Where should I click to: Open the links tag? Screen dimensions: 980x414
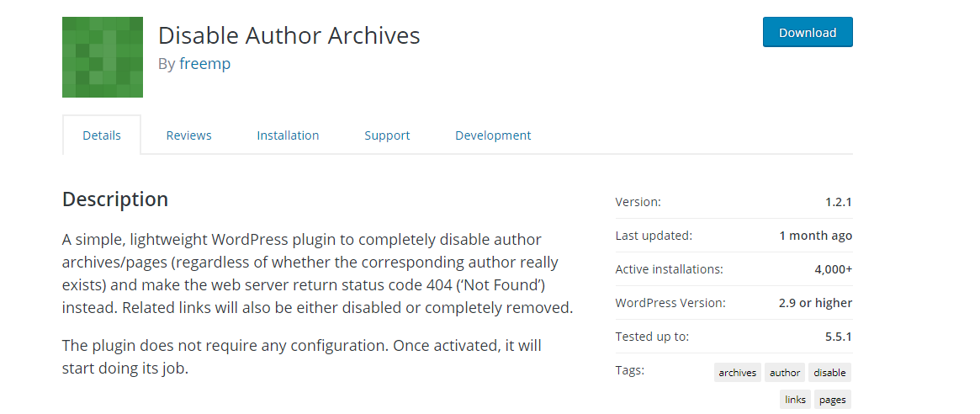click(x=795, y=400)
